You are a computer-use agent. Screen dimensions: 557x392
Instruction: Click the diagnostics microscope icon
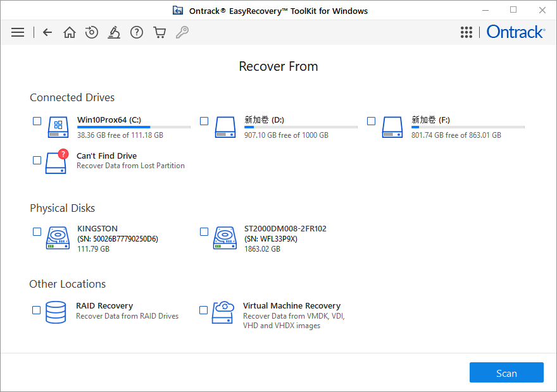tap(114, 32)
